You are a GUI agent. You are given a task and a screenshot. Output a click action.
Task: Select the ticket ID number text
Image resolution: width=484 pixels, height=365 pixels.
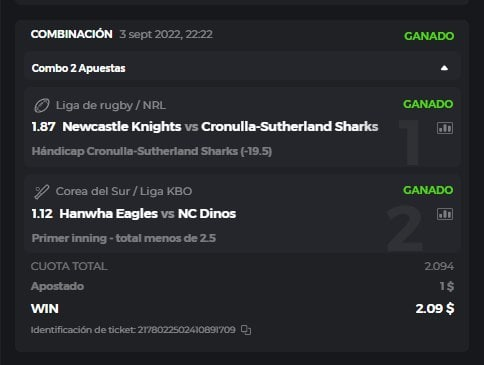click(x=187, y=330)
